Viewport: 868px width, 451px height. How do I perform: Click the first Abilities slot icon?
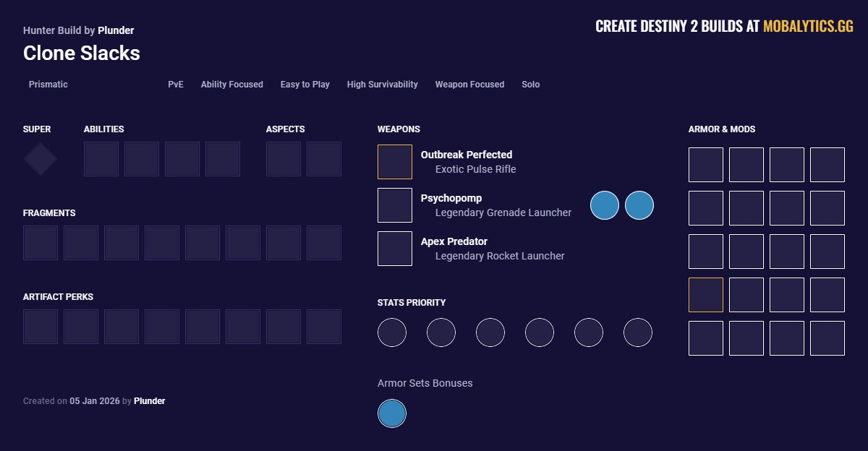pyautogui.click(x=101, y=159)
